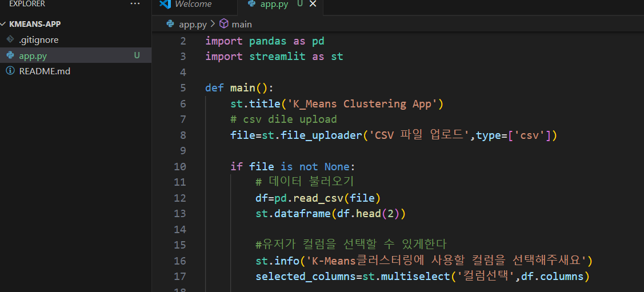Close the app.py editor tab
This screenshot has height=292, width=644.
313,3
